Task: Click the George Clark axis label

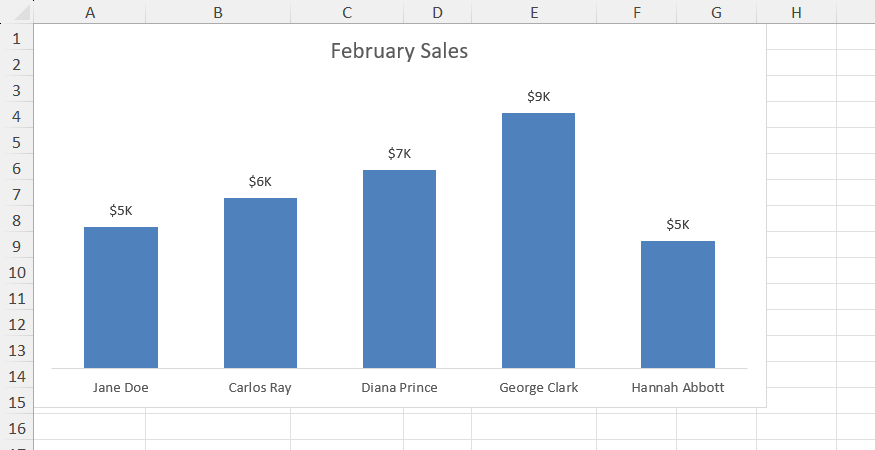Action: (x=539, y=387)
